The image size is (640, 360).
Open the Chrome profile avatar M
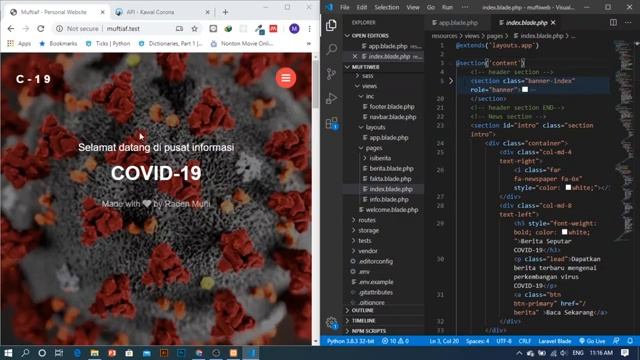pyautogui.click(x=294, y=29)
